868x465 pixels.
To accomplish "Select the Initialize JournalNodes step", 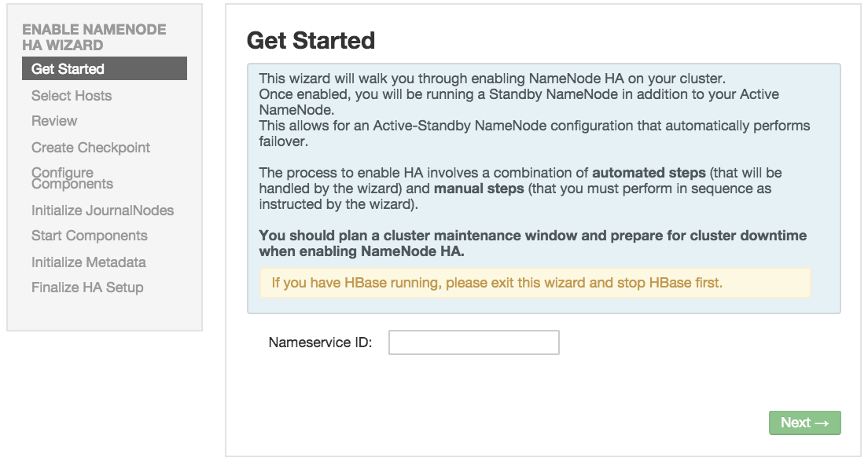I will click(102, 211).
